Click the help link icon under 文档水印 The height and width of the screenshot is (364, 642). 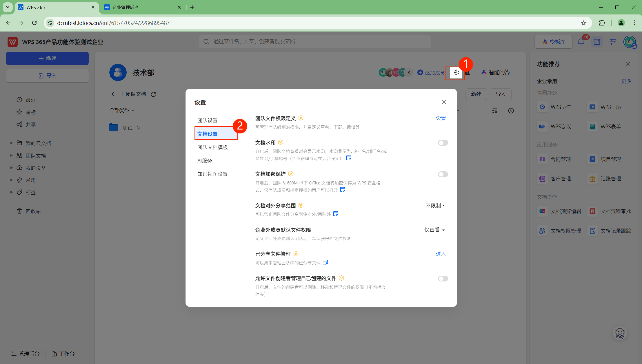click(349, 158)
